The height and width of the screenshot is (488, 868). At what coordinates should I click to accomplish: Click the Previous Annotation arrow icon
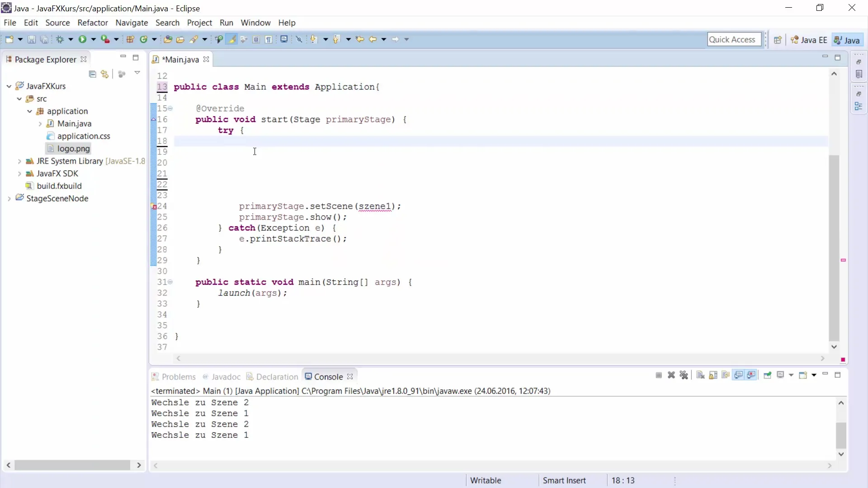click(336, 39)
